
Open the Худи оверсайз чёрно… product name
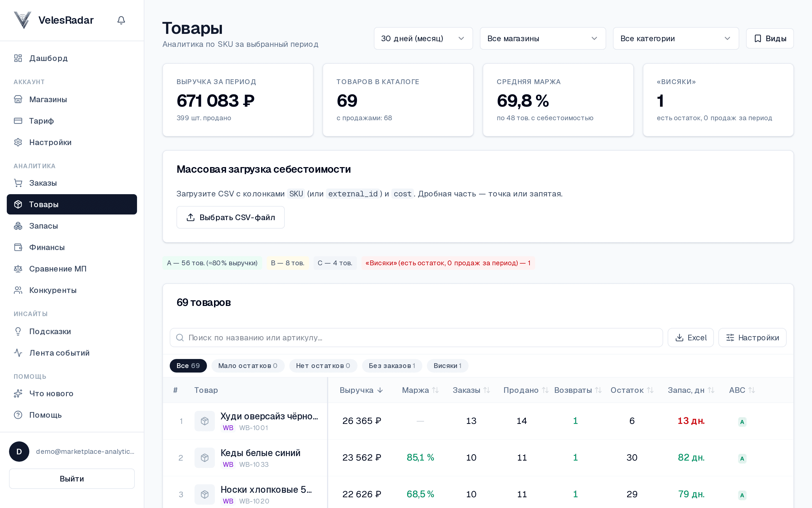269,416
